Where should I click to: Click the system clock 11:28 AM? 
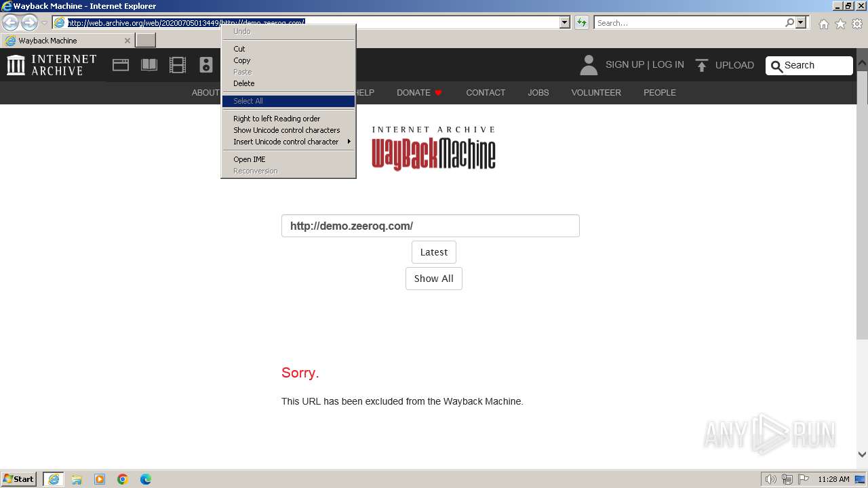(x=833, y=479)
